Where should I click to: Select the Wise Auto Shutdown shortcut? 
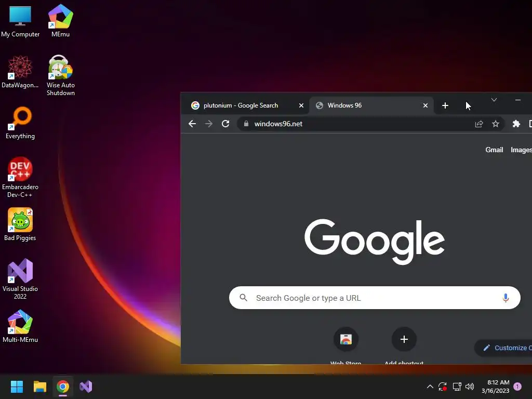[x=60, y=75]
